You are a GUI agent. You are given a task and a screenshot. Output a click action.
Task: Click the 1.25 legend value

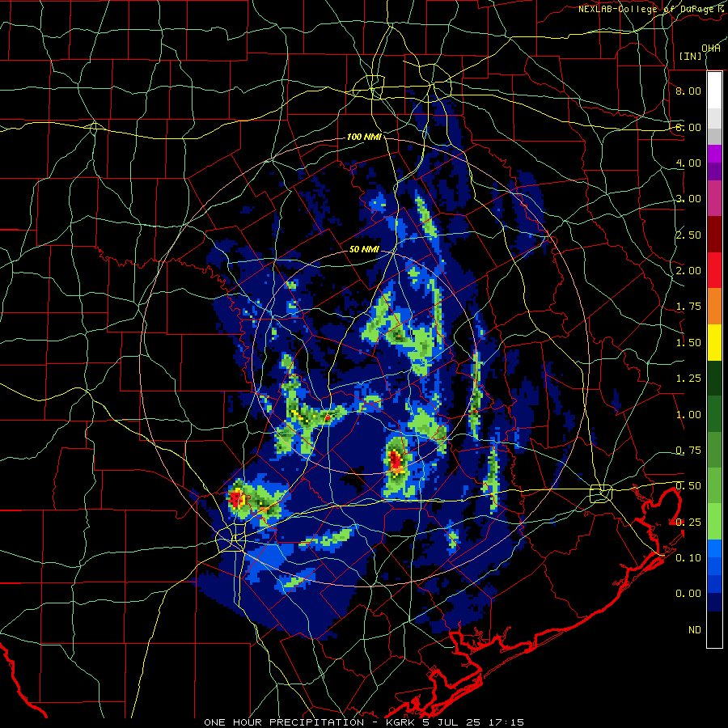point(688,379)
